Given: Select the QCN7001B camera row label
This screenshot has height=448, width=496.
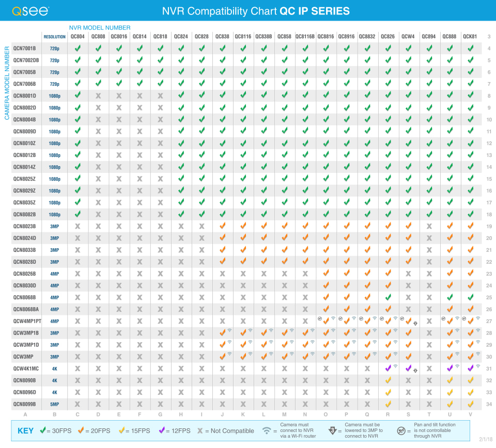Looking at the screenshot, I should coord(25,49).
